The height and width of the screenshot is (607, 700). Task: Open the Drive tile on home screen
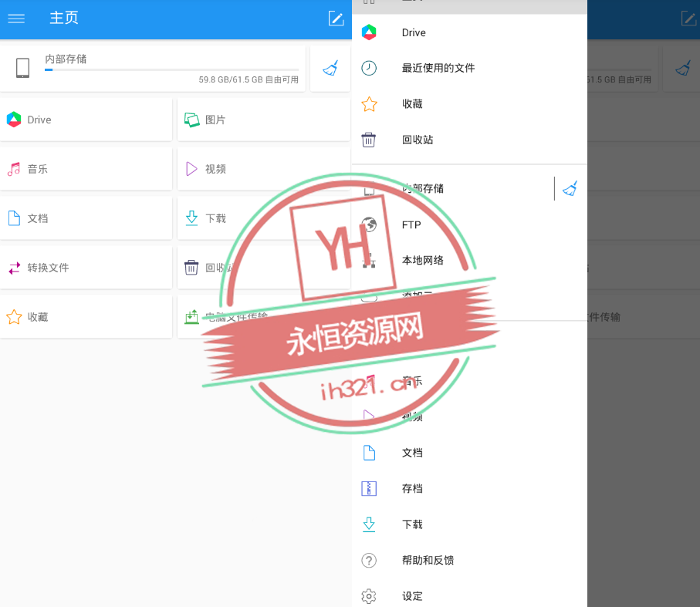point(86,120)
